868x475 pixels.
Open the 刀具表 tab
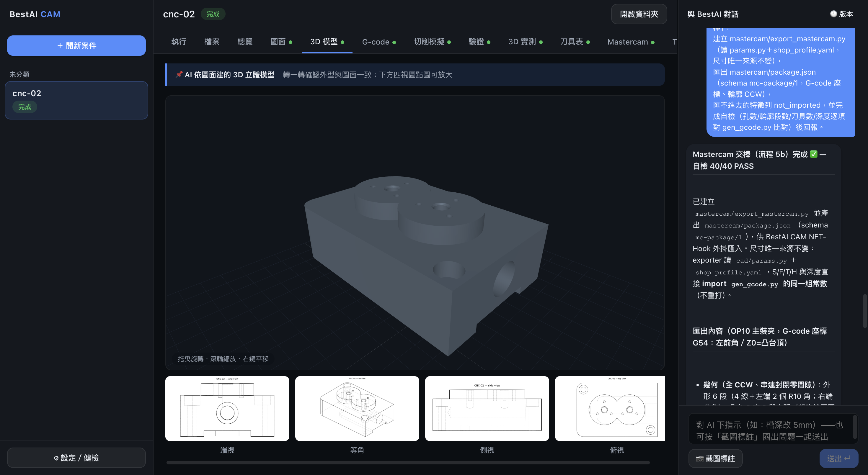(575, 42)
